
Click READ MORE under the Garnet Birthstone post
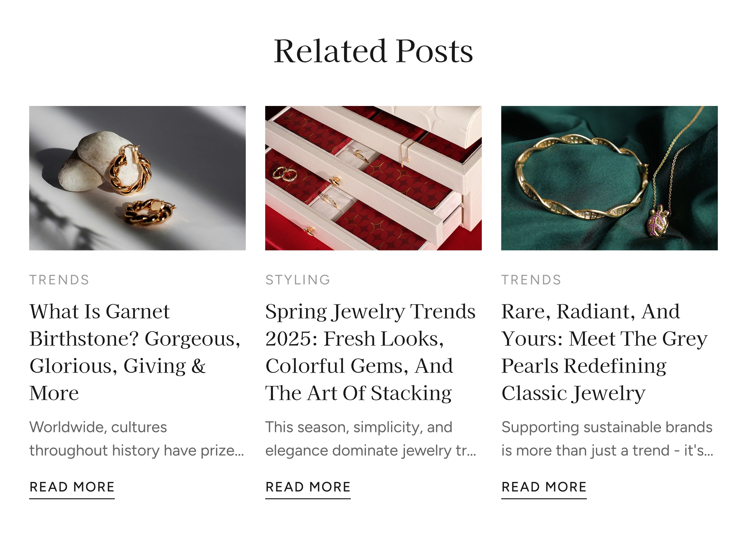pyautogui.click(x=72, y=487)
